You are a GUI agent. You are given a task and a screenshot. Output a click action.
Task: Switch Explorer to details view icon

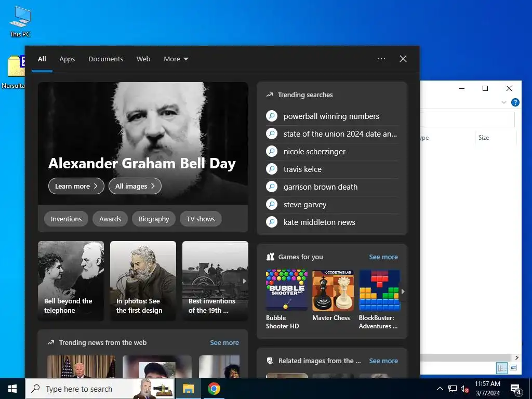[502, 367]
